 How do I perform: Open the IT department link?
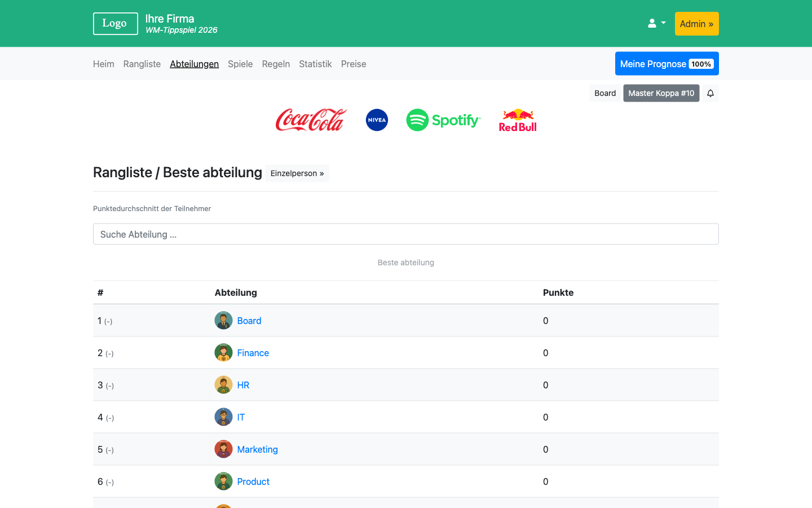click(241, 417)
